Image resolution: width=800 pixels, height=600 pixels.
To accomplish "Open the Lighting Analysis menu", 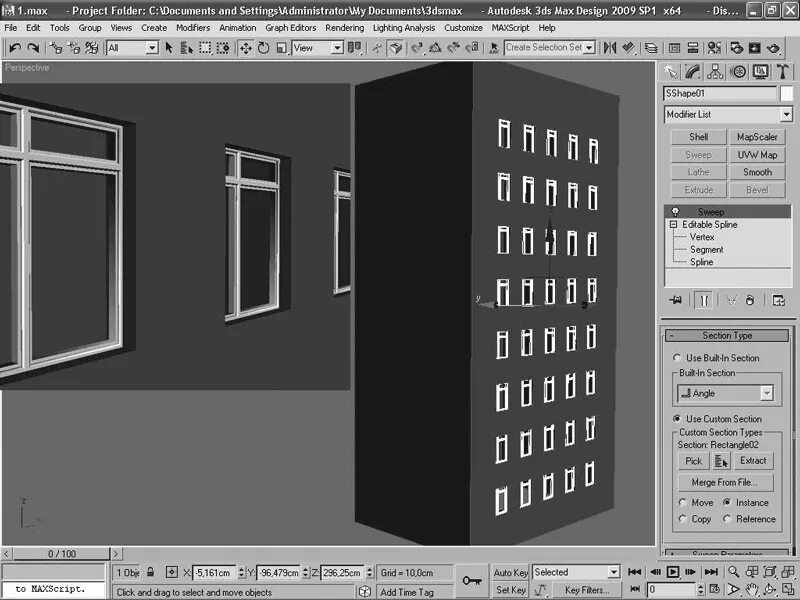I will pos(404,28).
